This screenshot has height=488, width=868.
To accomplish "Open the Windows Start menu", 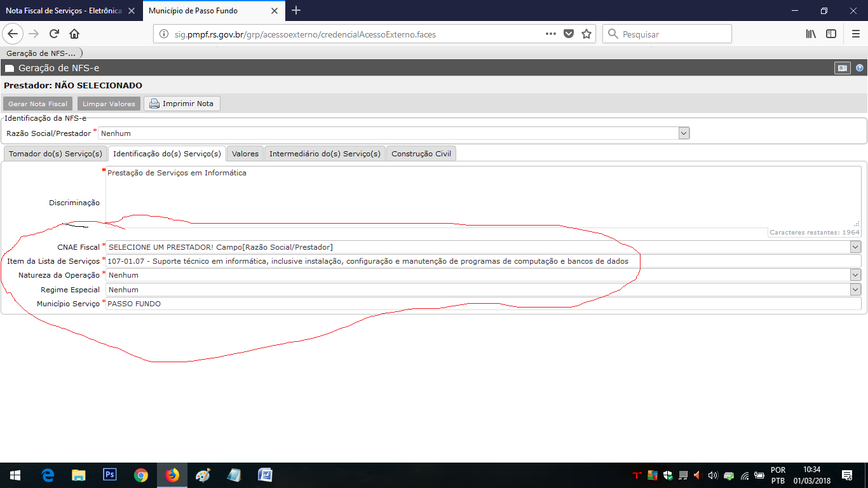I will (x=15, y=475).
